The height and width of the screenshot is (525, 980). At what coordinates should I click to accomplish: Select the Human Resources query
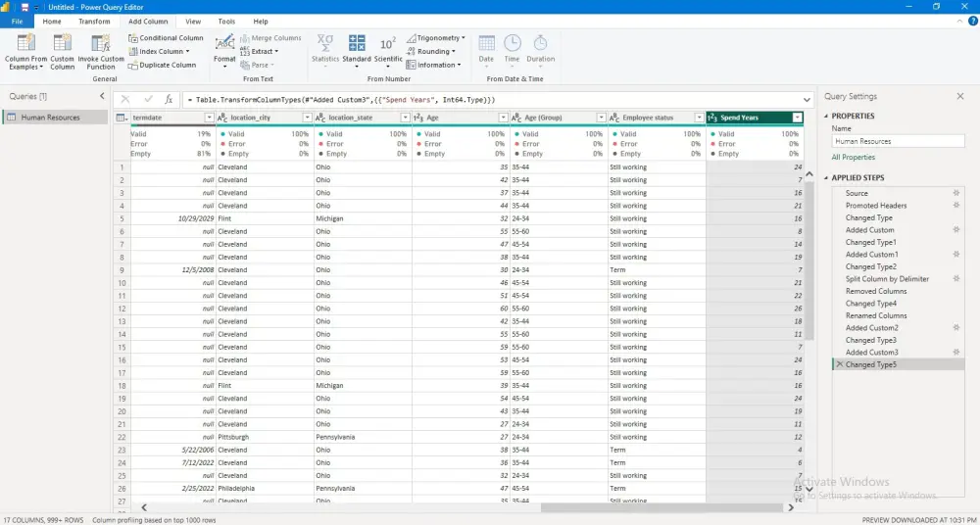pyautogui.click(x=55, y=118)
